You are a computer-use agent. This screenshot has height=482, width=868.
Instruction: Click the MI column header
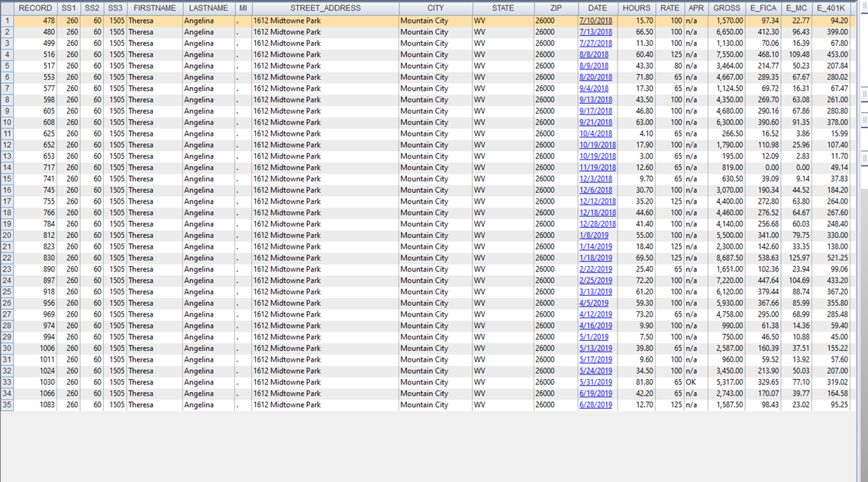[243, 8]
